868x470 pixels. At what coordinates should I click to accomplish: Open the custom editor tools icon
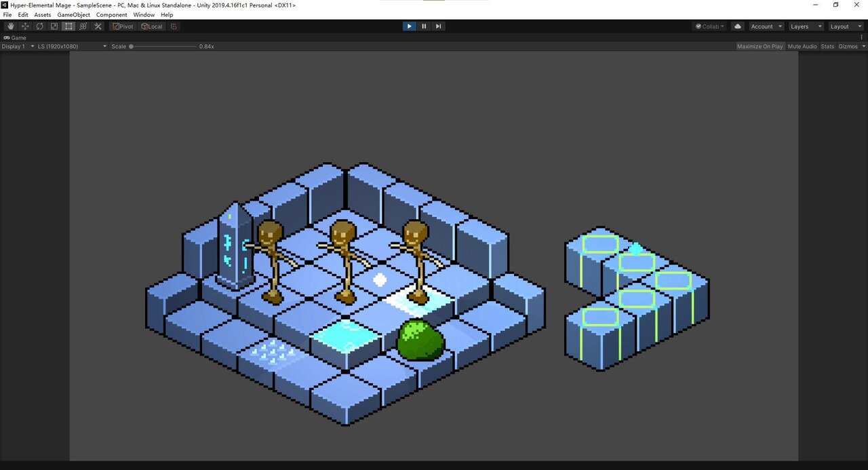click(x=98, y=26)
